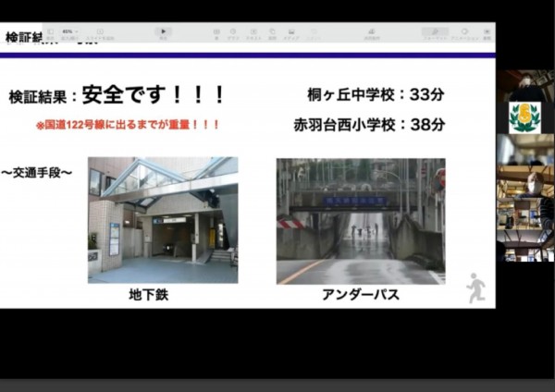The height and width of the screenshot is (392, 555).
Task: Click the green and yellow emblem participant tile
Action: tap(525, 117)
